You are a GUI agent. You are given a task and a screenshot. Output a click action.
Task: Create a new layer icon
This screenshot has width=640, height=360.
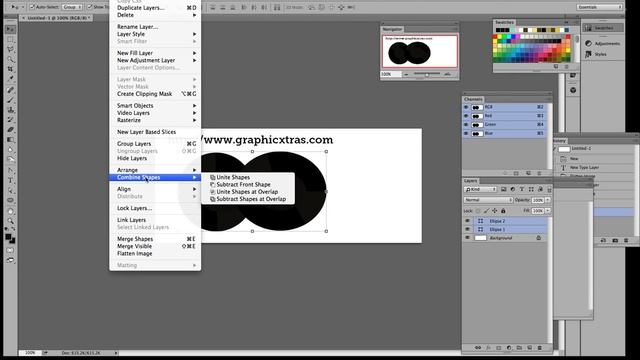tap(529, 348)
